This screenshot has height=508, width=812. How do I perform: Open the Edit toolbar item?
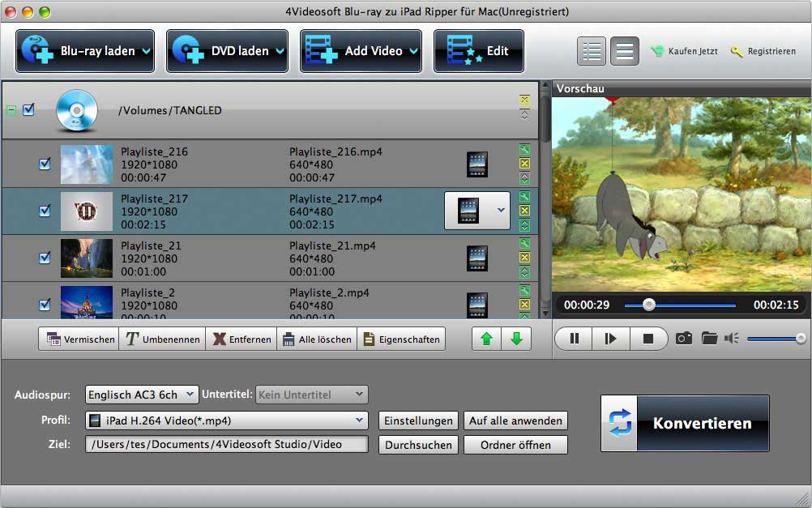[x=478, y=51]
